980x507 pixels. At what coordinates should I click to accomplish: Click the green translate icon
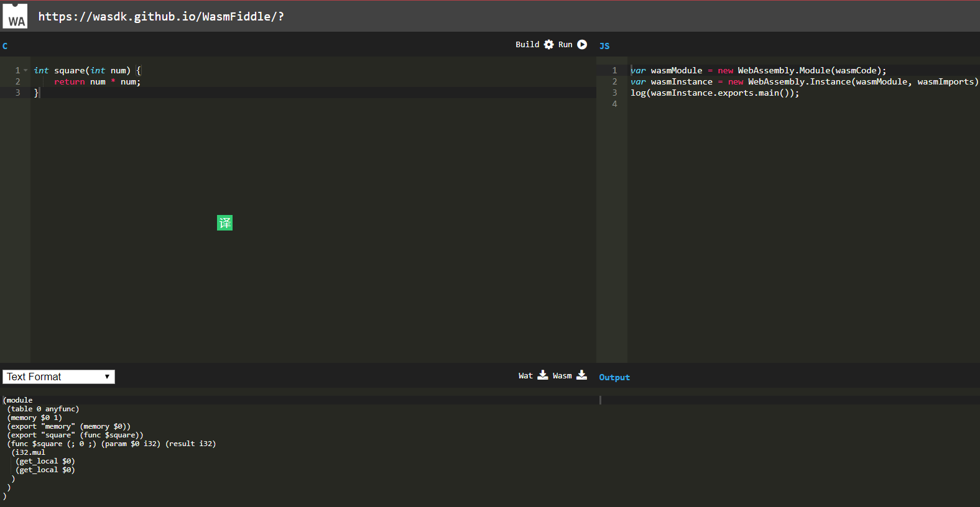pos(224,223)
